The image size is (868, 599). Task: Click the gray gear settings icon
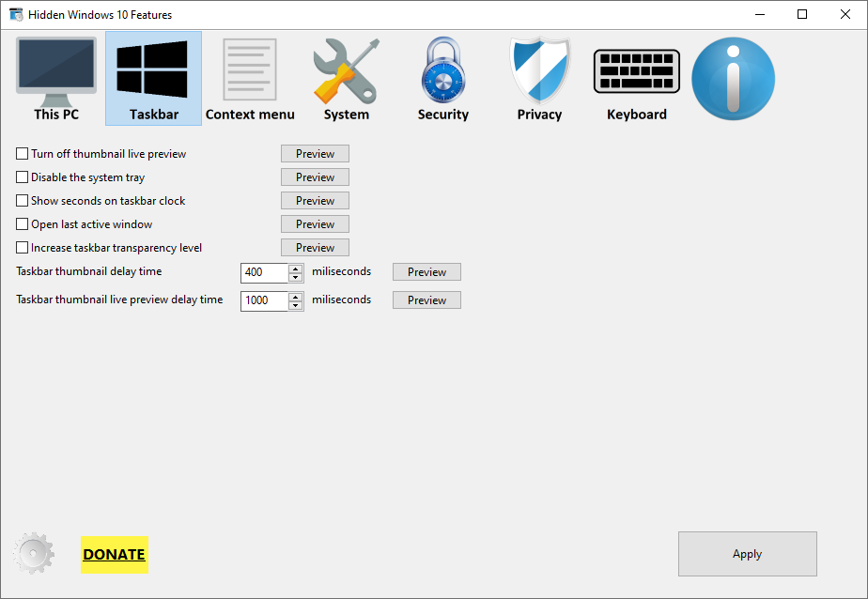tap(33, 553)
